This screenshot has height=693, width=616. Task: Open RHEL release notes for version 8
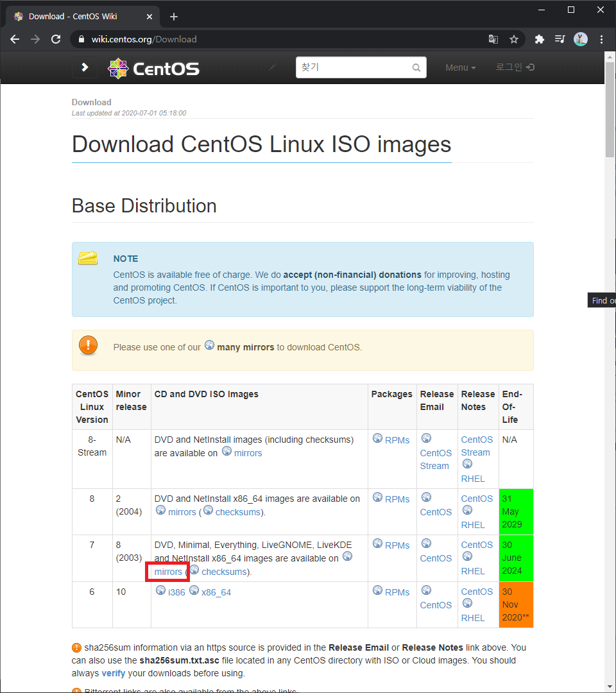tap(473, 525)
